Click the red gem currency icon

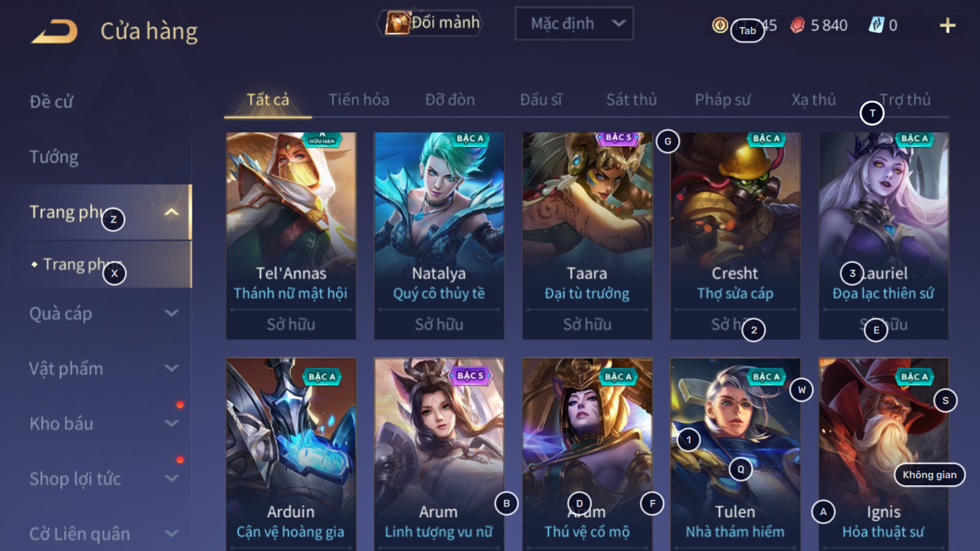[x=797, y=26]
